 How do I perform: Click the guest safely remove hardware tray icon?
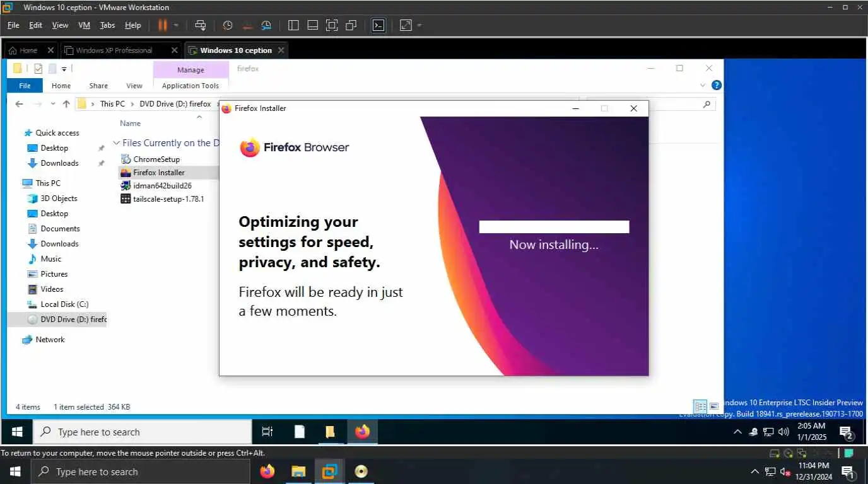pos(753,432)
